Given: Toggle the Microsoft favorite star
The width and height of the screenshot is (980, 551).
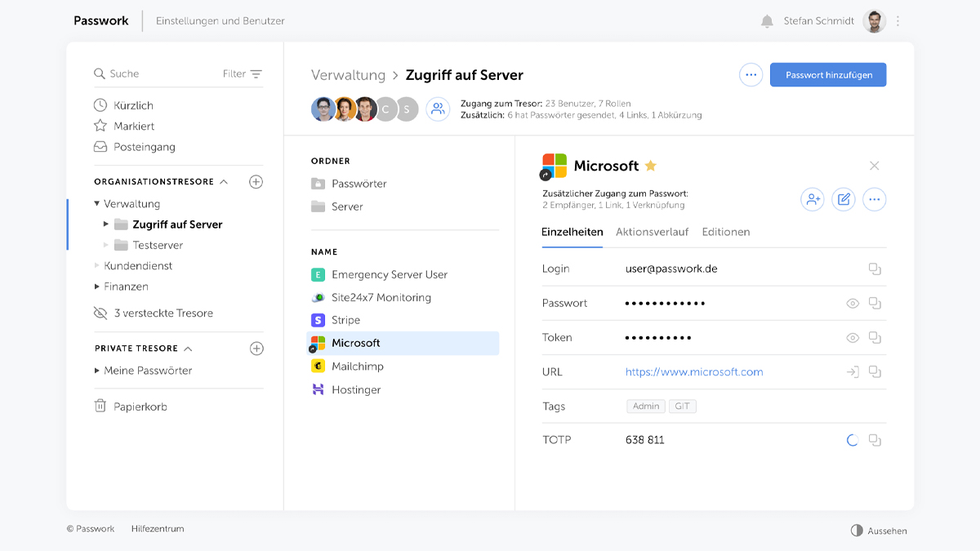Looking at the screenshot, I should click(x=651, y=166).
